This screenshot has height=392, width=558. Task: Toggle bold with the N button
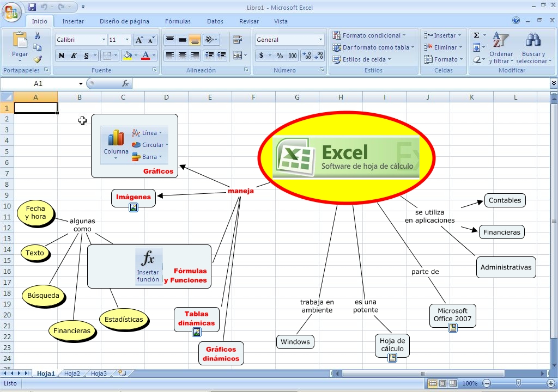click(x=62, y=56)
